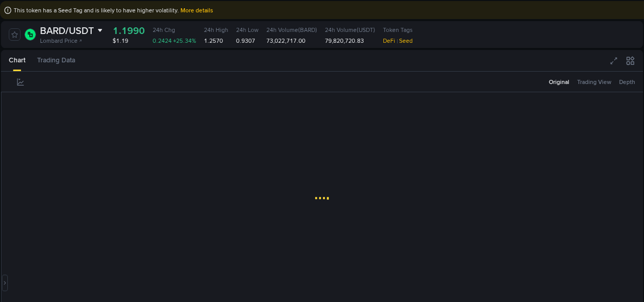
Task: Expand the chart to fullscreen
Action: [x=614, y=60]
